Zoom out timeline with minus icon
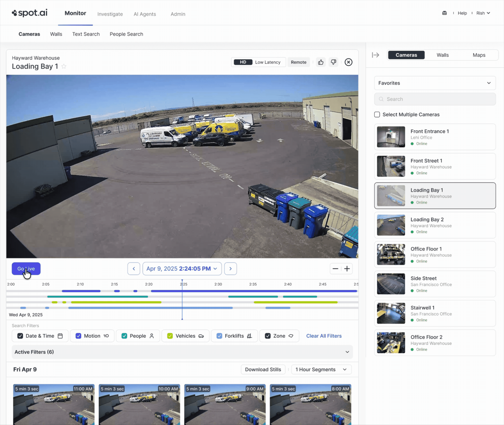504x425 pixels. click(x=335, y=269)
